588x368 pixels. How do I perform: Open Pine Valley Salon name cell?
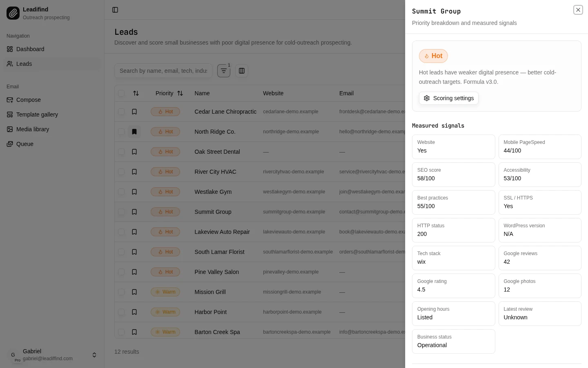[217, 272]
